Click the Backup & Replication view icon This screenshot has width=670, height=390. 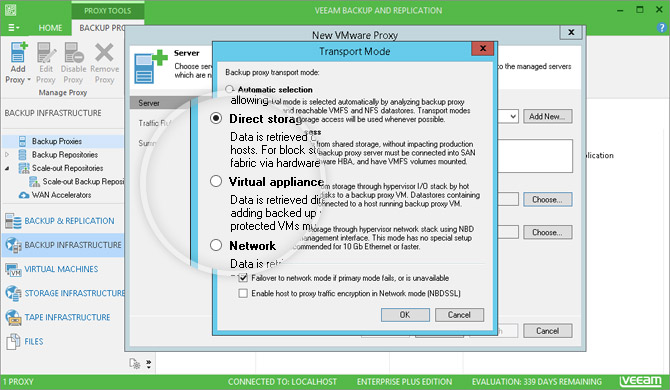(13, 221)
